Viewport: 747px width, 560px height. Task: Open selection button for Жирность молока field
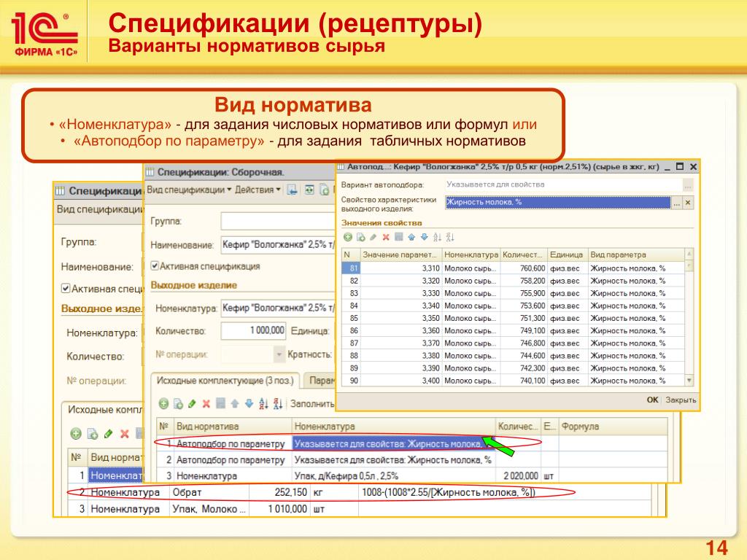(676, 203)
